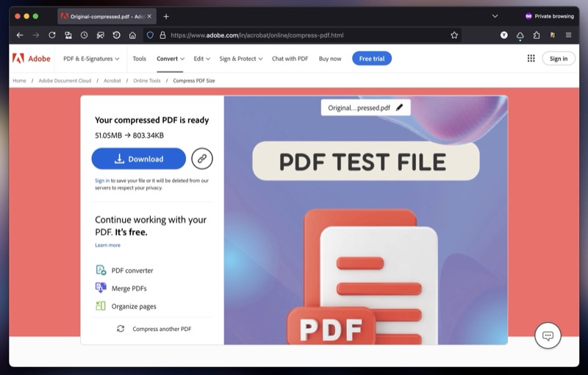Click the Sign in button at top right
The width and height of the screenshot is (588, 375).
pyautogui.click(x=559, y=59)
